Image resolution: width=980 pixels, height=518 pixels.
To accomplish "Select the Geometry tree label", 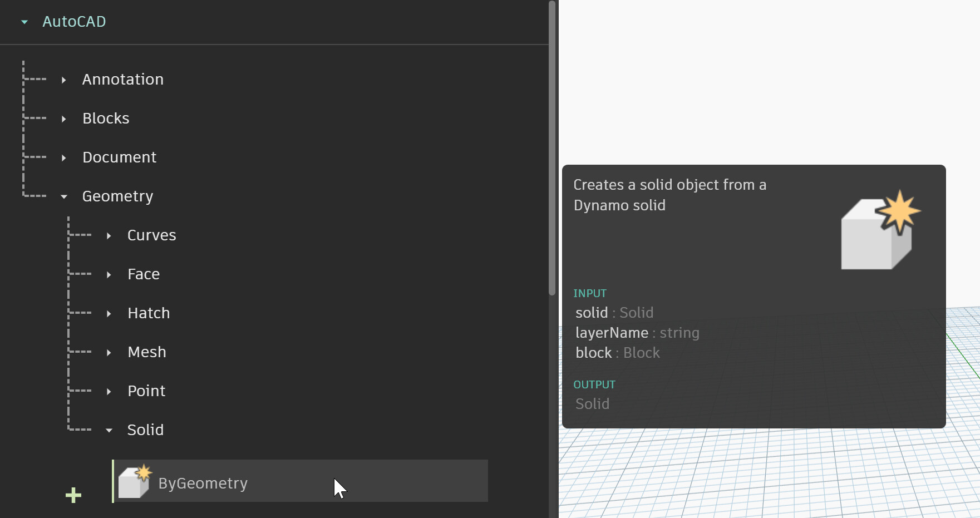I will 118,196.
